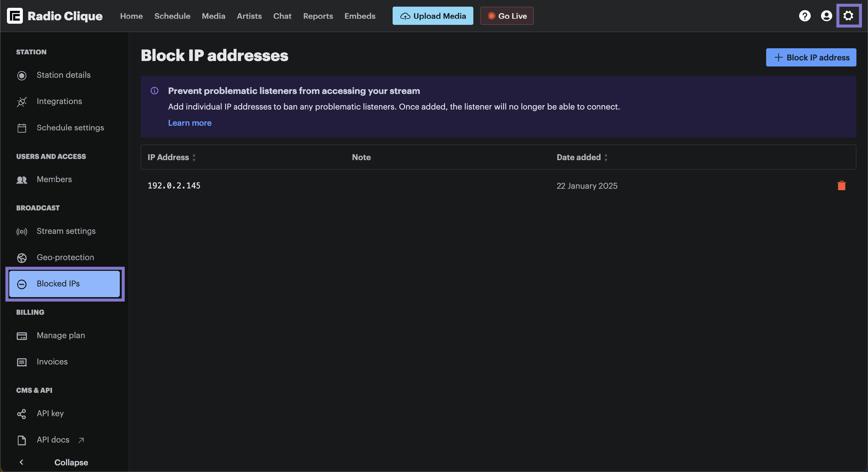
Task: Click the Block IP address button
Action: tap(811, 57)
